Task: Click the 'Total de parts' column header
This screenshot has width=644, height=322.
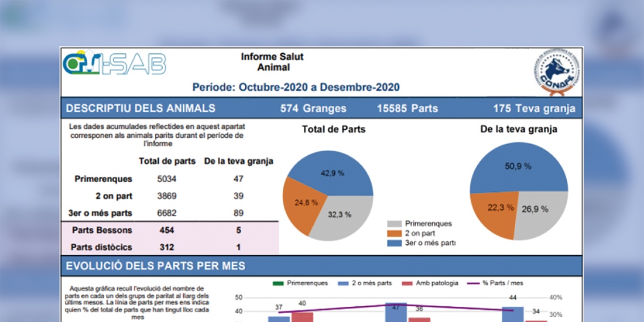Action: click(167, 162)
